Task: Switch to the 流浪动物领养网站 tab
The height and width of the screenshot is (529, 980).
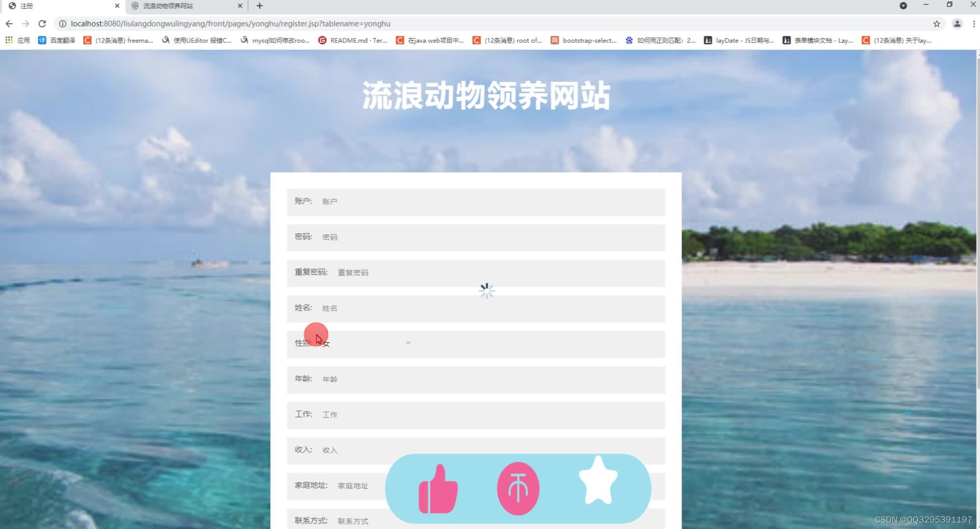Action: (x=186, y=6)
